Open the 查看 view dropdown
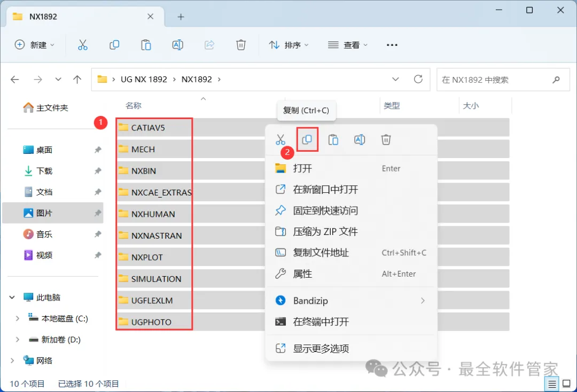The height and width of the screenshot is (392, 577). click(348, 45)
